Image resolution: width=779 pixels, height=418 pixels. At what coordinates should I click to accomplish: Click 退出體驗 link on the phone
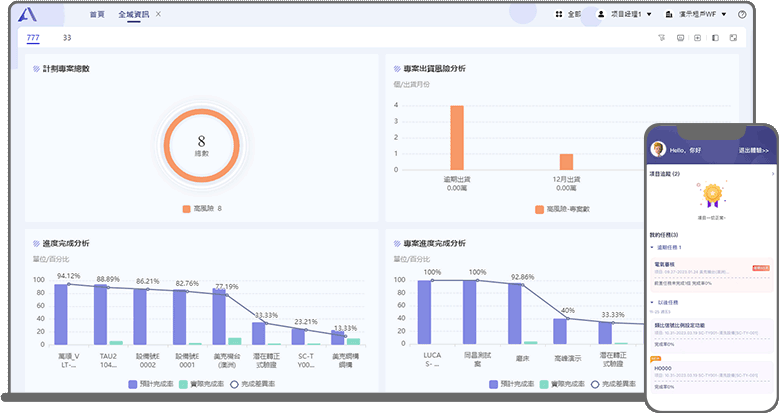click(753, 149)
